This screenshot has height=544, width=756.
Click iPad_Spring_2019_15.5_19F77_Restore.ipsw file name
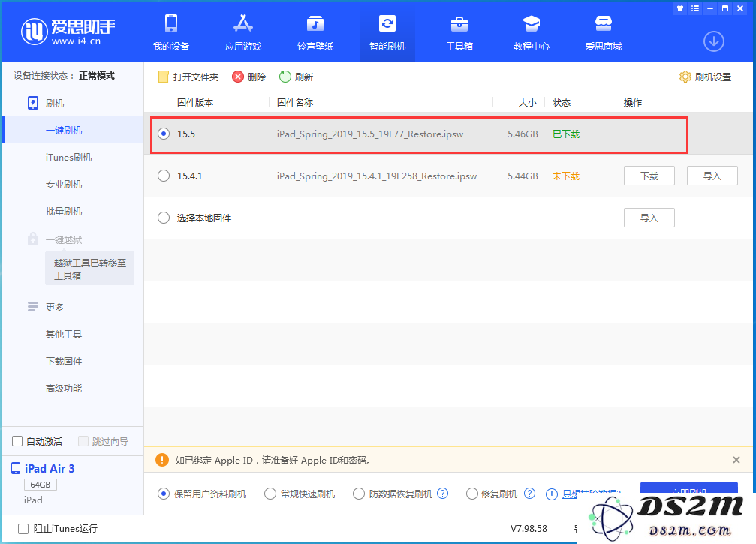(x=370, y=134)
